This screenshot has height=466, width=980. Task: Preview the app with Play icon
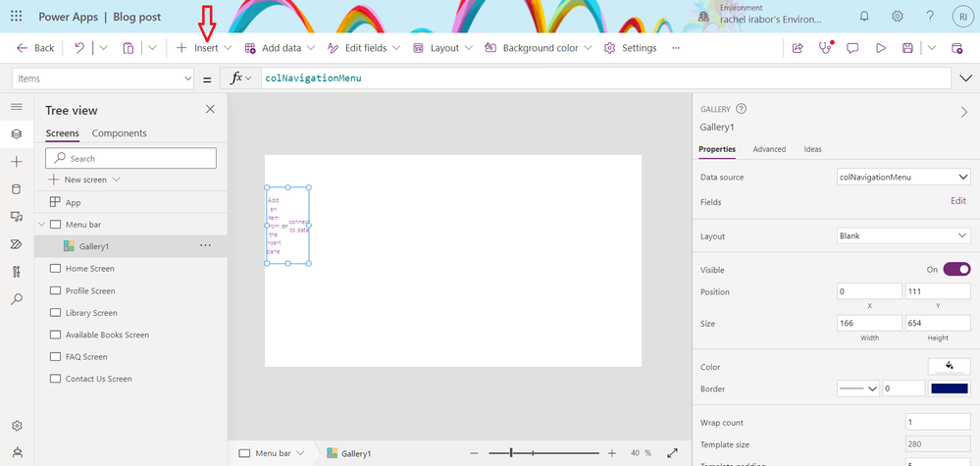pyautogui.click(x=881, y=48)
